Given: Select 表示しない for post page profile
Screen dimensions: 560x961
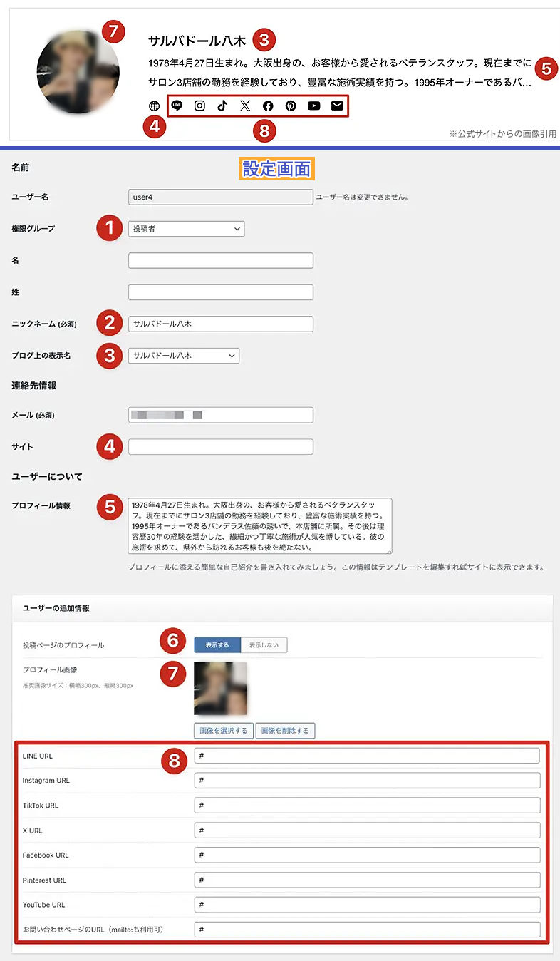Looking at the screenshot, I should tap(264, 645).
